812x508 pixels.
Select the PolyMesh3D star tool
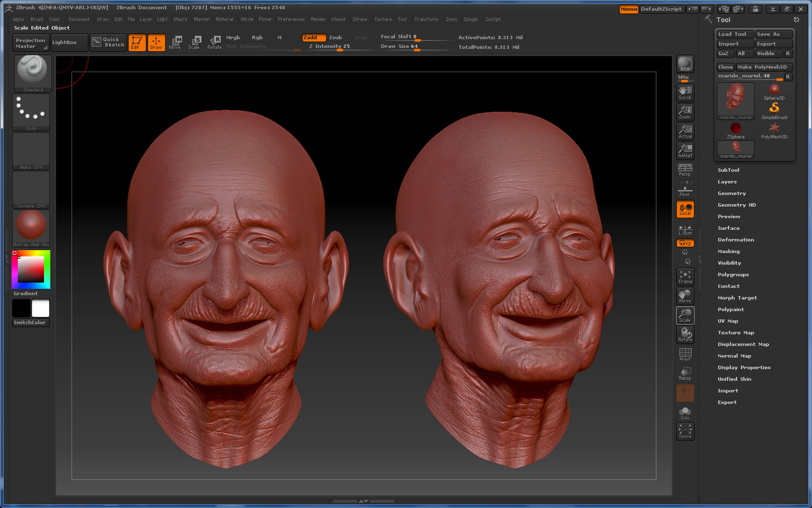774,131
